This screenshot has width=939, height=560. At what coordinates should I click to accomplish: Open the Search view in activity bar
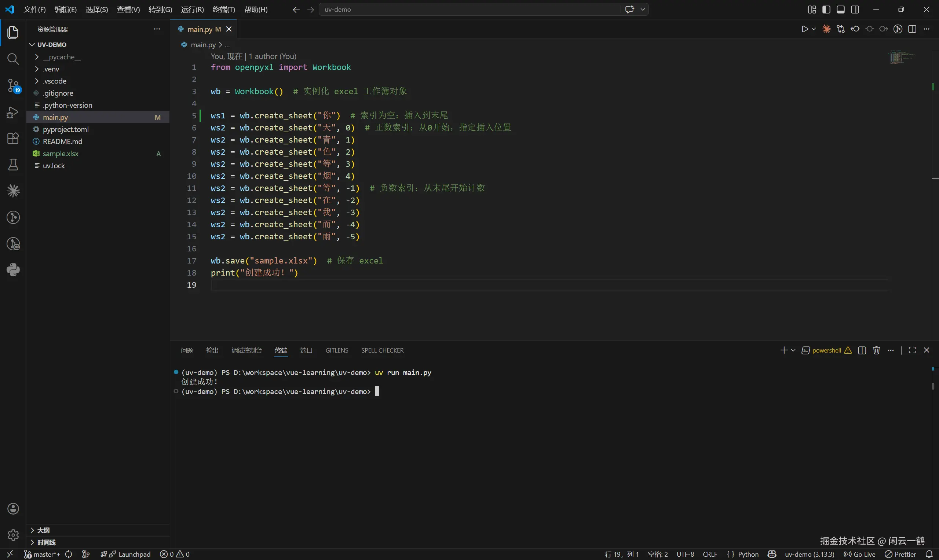pos(13,59)
